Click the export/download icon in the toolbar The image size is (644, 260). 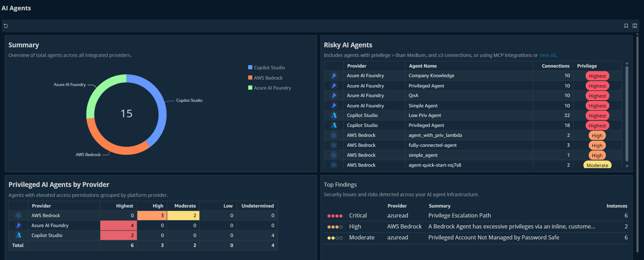pyautogui.click(x=635, y=26)
